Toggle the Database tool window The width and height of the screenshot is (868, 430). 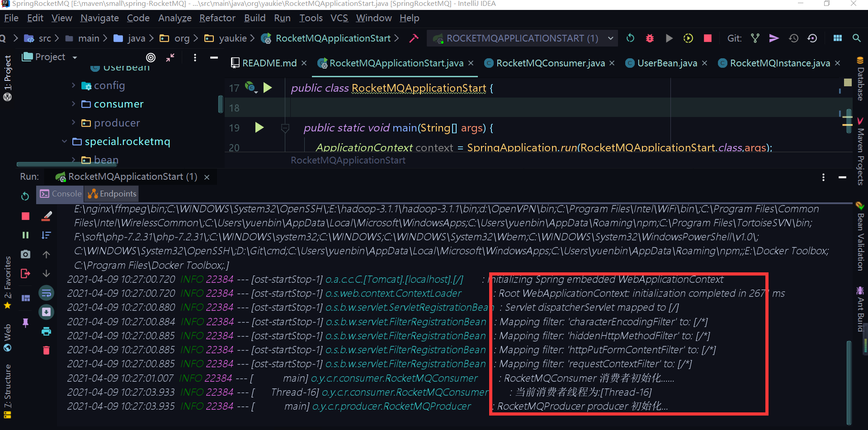pyautogui.click(x=860, y=79)
